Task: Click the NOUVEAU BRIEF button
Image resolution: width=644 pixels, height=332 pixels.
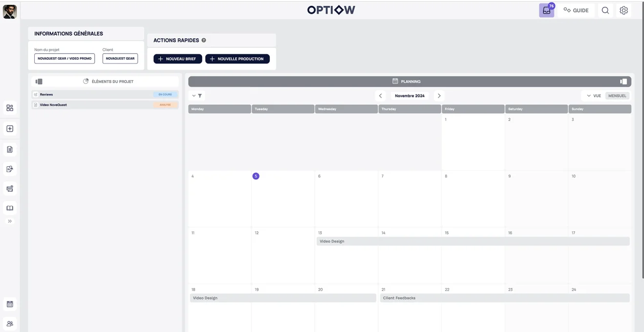Action: click(x=177, y=59)
